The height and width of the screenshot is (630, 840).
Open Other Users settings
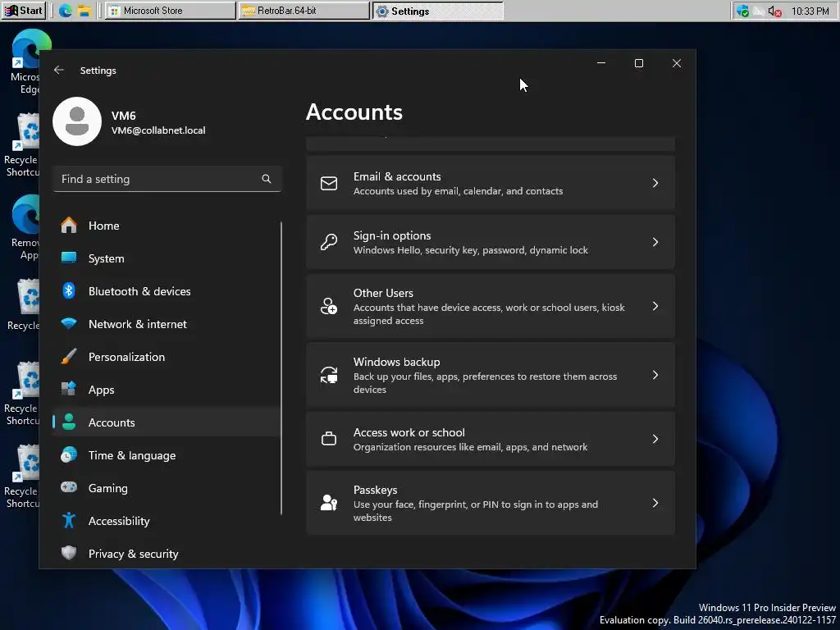click(491, 307)
